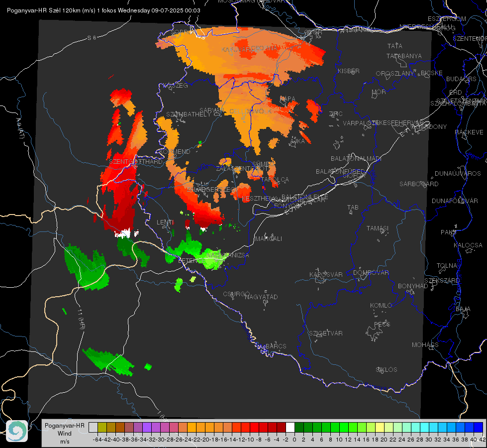
Task: Click the Poganyvar-HR label in the legend
Action: coord(65,425)
